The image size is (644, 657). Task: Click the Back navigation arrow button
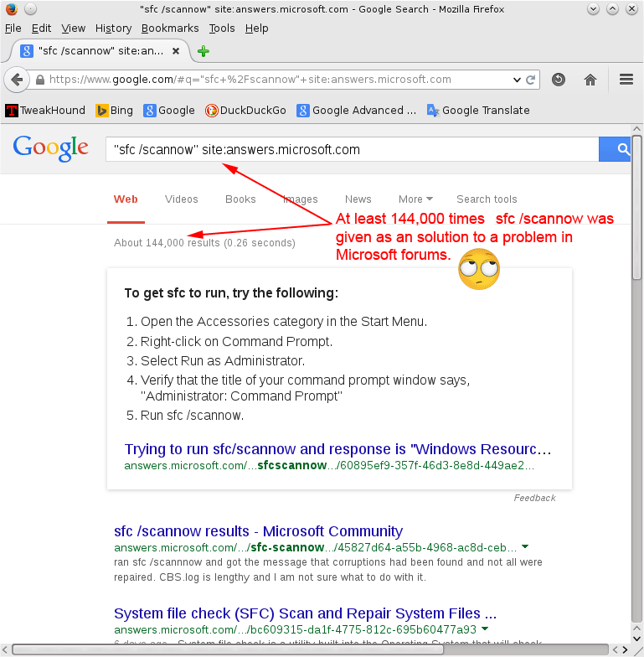pyautogui.click(x=17, y=80)
